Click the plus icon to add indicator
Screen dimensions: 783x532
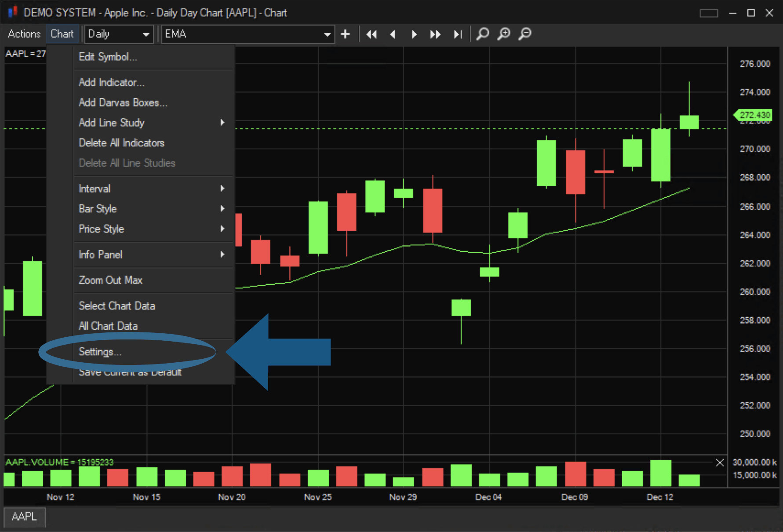click(346, 34)
